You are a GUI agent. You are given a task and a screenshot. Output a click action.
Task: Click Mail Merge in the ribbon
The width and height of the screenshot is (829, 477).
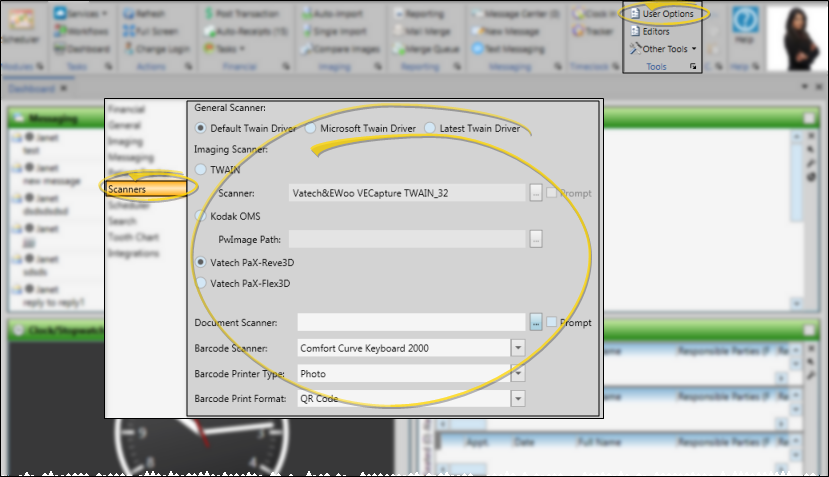click(x=422, y=31)
